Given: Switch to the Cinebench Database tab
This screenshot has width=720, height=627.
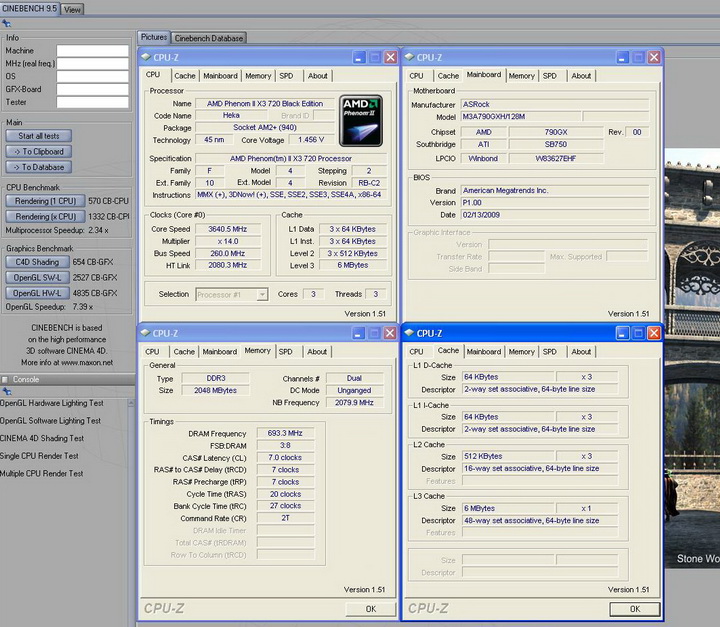Looking at the screenshot, I should (x=209, y=38).
